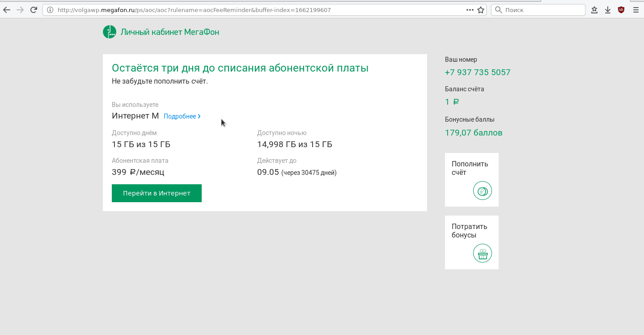644x335 pixels.
Task: Click the label Вы используете
Action: tap(135, 105)
